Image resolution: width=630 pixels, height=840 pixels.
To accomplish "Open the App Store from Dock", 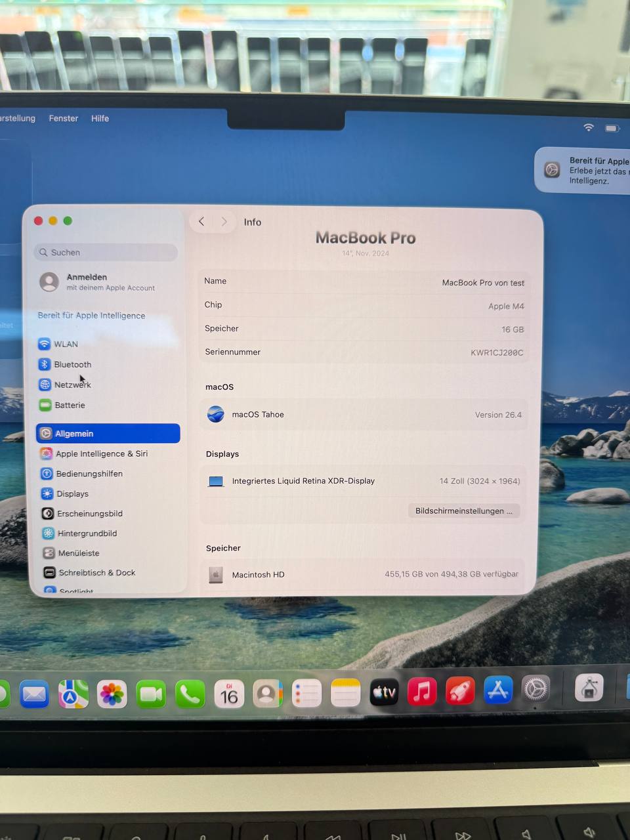I will click(x=498, y=690).
